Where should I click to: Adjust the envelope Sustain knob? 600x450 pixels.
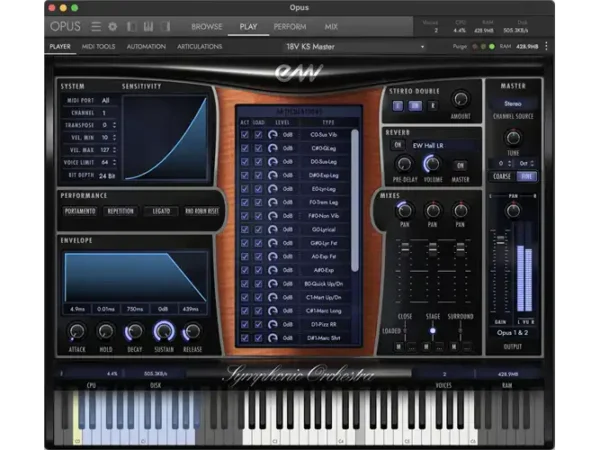click(x=164, y=331)
